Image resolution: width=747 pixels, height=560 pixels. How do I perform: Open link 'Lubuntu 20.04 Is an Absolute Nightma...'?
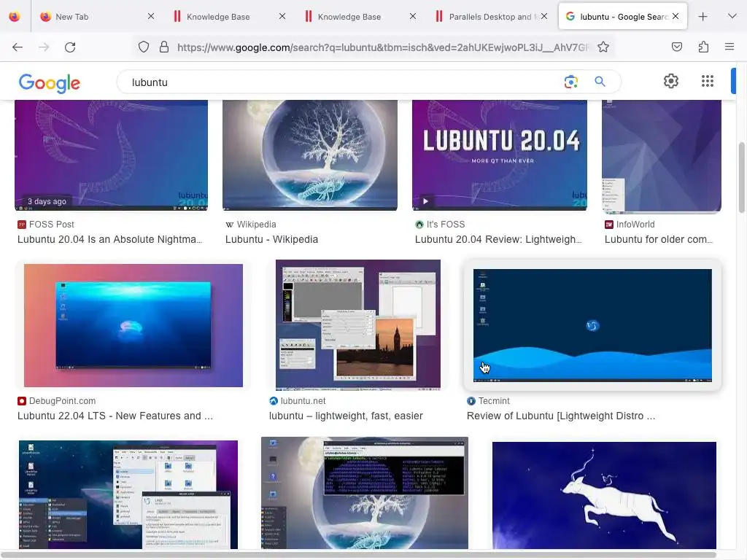[x=109, y=239]
